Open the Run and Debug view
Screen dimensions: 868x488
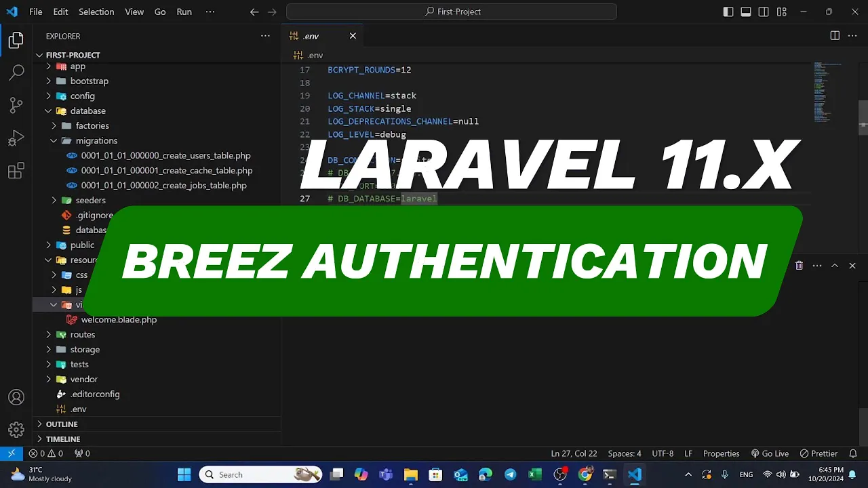point(16,138)
